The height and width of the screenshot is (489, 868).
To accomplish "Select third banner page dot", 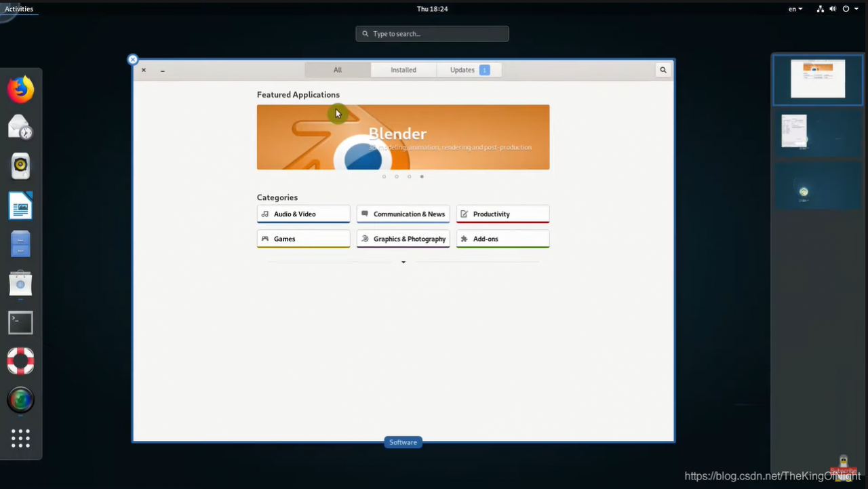I will (409, 176).
